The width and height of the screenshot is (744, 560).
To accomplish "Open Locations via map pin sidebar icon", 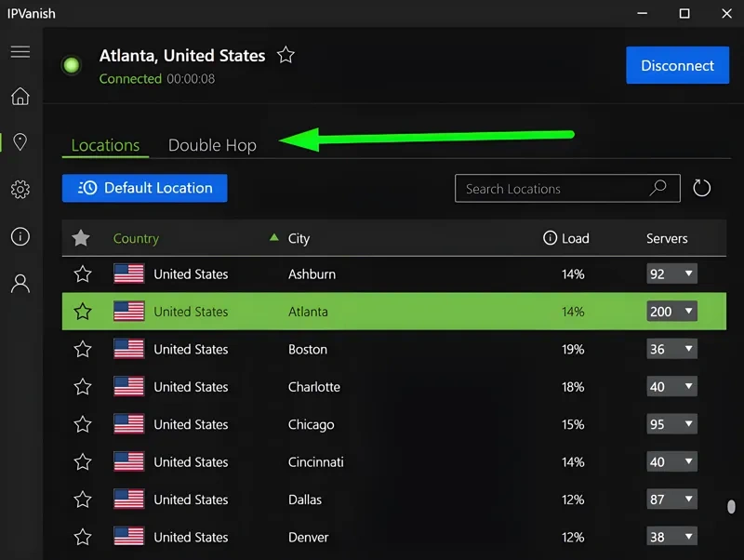I will [20, 142].
